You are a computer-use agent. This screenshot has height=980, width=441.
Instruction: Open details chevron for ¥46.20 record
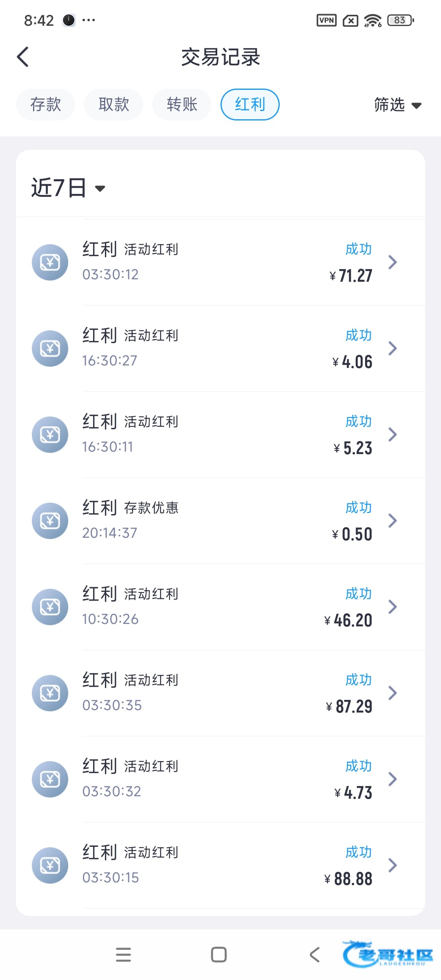coord(392,607)
